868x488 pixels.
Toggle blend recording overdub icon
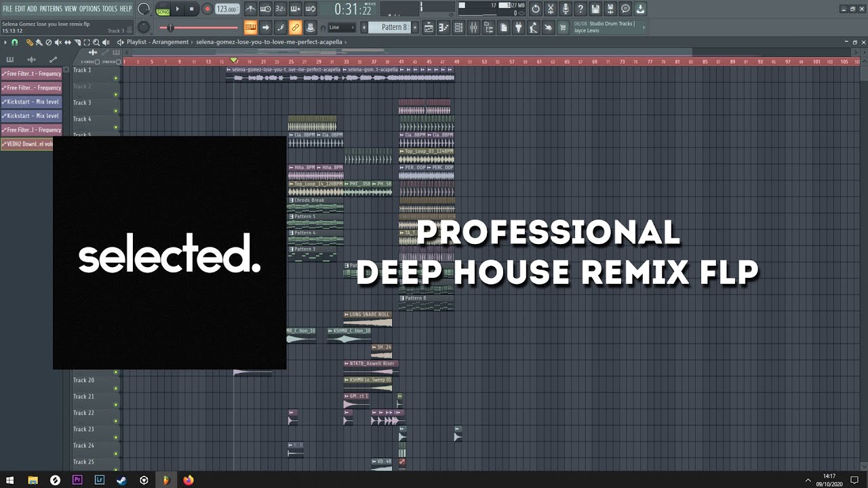tap(295, 9)
